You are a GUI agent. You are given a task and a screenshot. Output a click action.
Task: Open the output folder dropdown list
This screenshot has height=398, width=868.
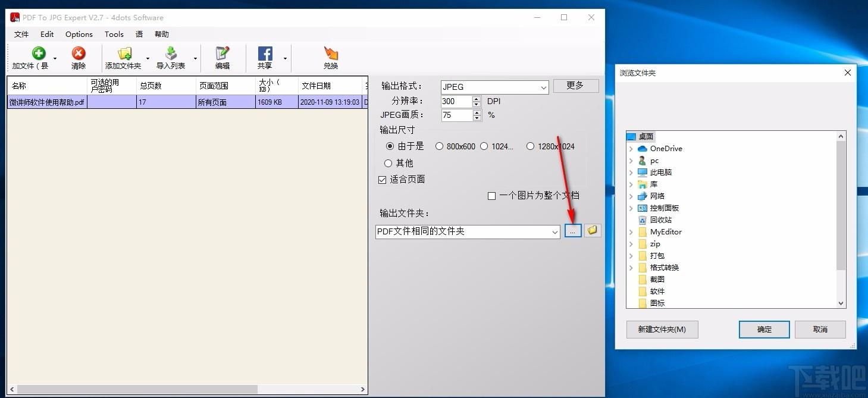coord(555,232)
